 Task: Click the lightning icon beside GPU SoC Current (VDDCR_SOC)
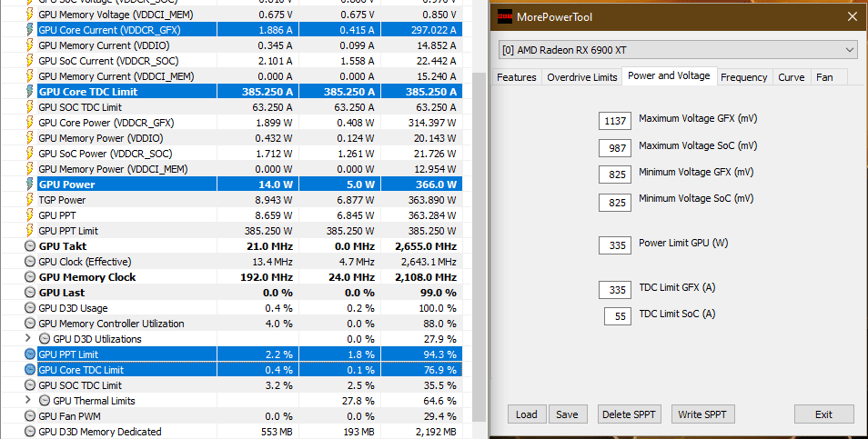coord(30,61)
